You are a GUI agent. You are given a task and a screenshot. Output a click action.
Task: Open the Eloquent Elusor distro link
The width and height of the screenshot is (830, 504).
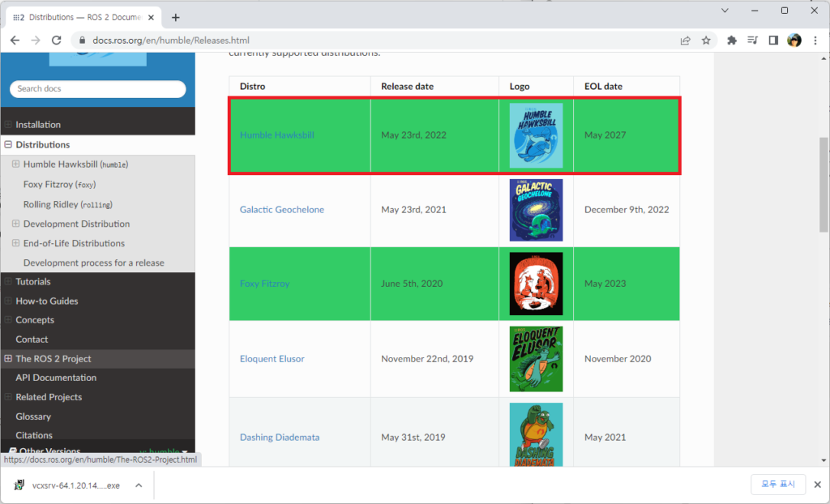point(272,358)
